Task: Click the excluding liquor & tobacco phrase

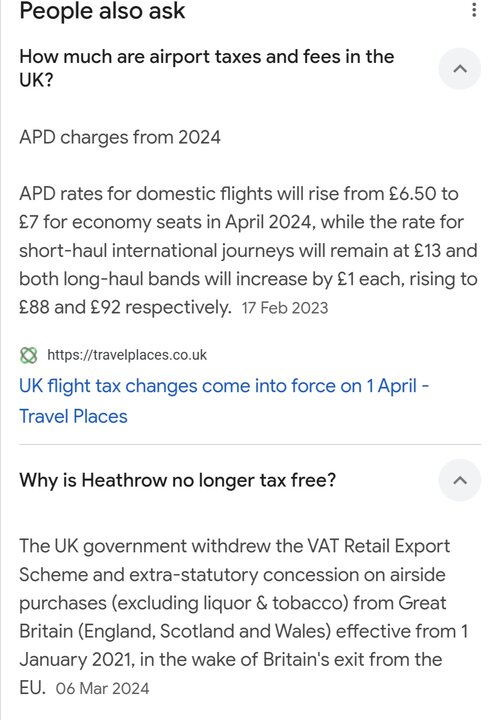Action: 230,603
